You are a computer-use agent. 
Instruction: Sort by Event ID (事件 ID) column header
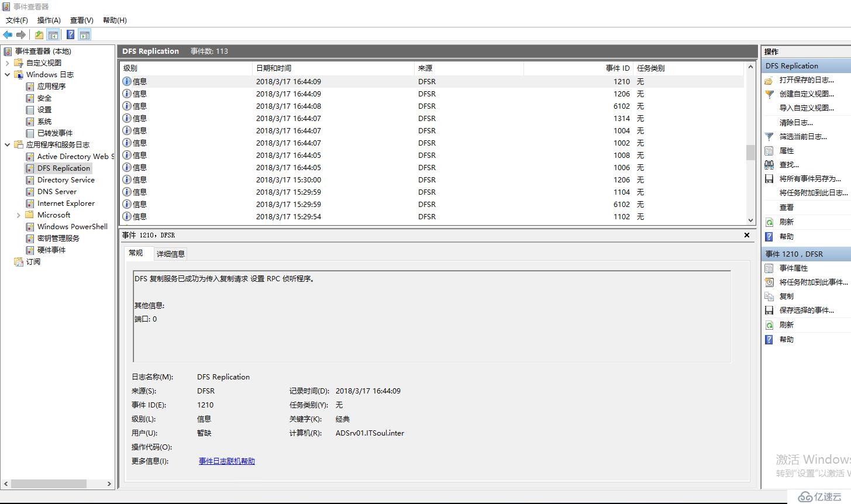(578, 68)
